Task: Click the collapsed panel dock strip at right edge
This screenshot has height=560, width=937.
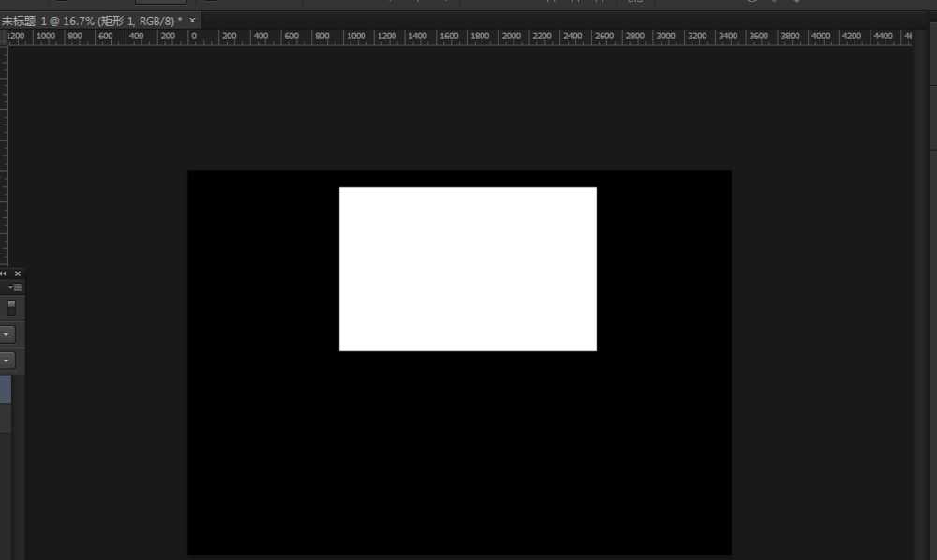Action: [931, 281]
